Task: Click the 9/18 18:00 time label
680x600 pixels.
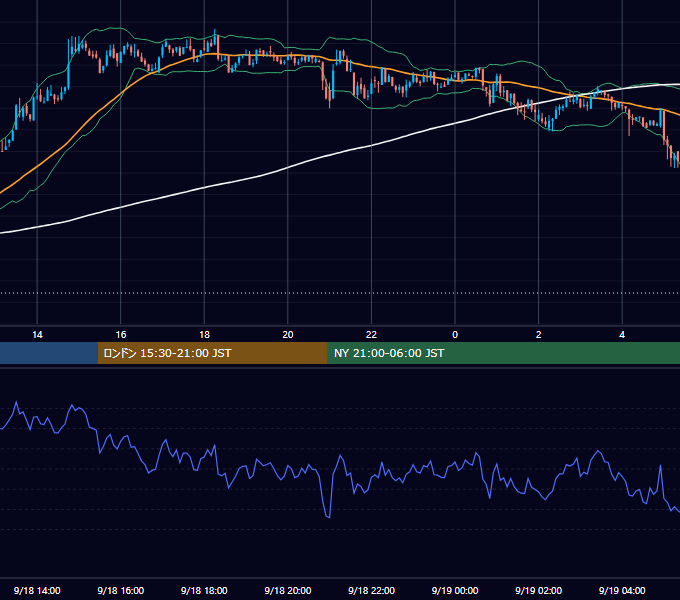Action: (x=204, y=590)
